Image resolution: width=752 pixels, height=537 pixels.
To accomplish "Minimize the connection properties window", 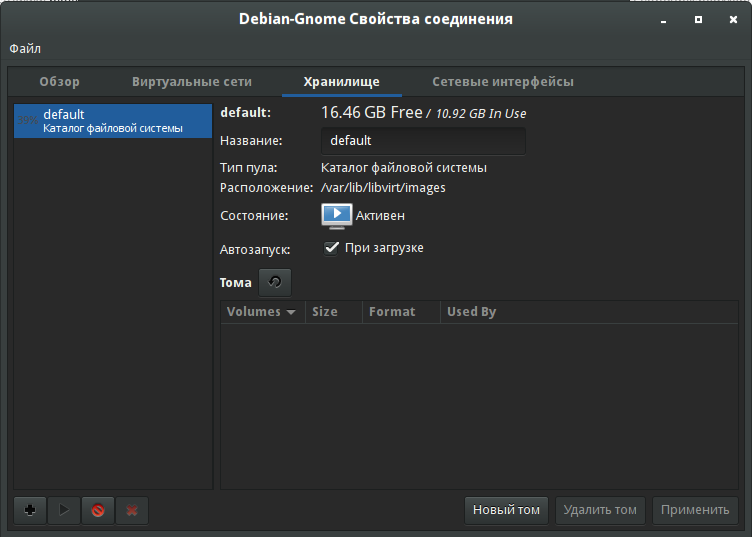I will click(663, 20).
